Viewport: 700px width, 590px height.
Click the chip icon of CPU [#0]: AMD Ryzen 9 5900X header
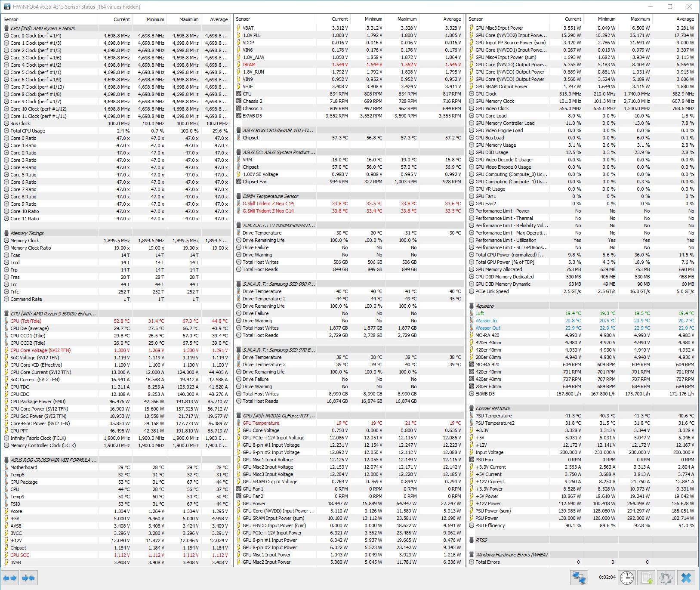click(x=6, y=28)
